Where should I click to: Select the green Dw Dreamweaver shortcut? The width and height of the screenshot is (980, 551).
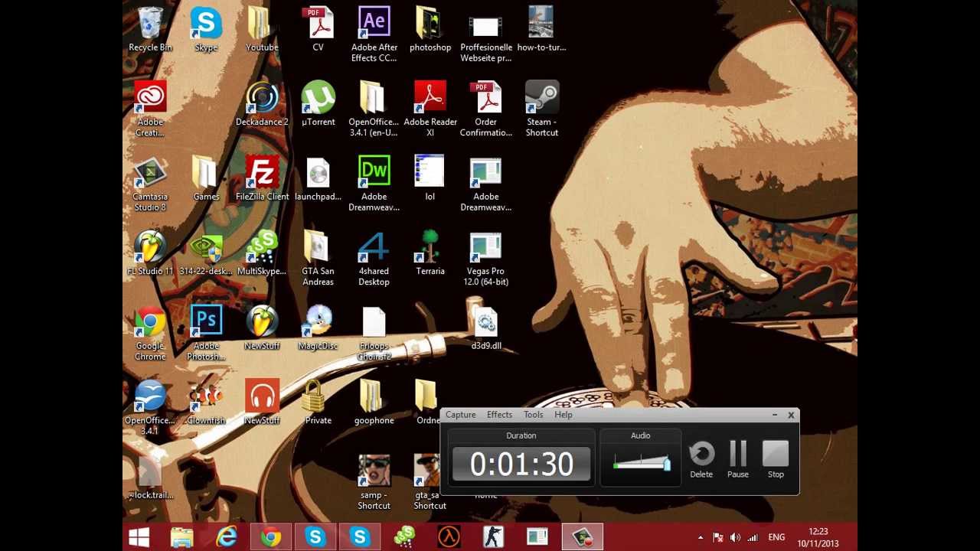pos(374,184)
